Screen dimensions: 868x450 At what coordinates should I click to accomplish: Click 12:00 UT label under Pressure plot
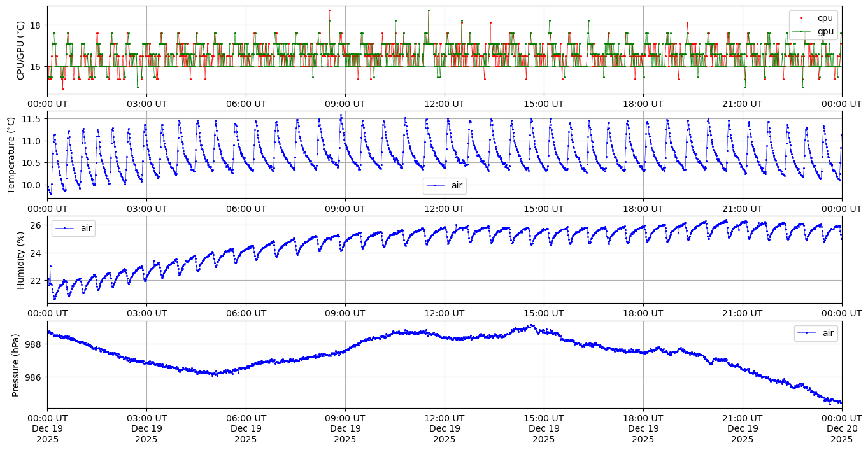point(444,418)
